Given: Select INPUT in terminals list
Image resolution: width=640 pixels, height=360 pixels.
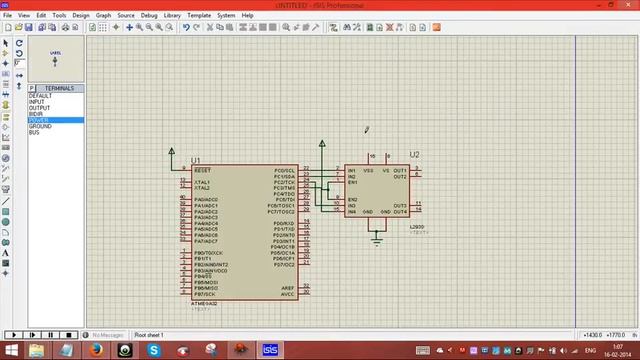Looking at the screenshot, I should click(x=36, y=102).
